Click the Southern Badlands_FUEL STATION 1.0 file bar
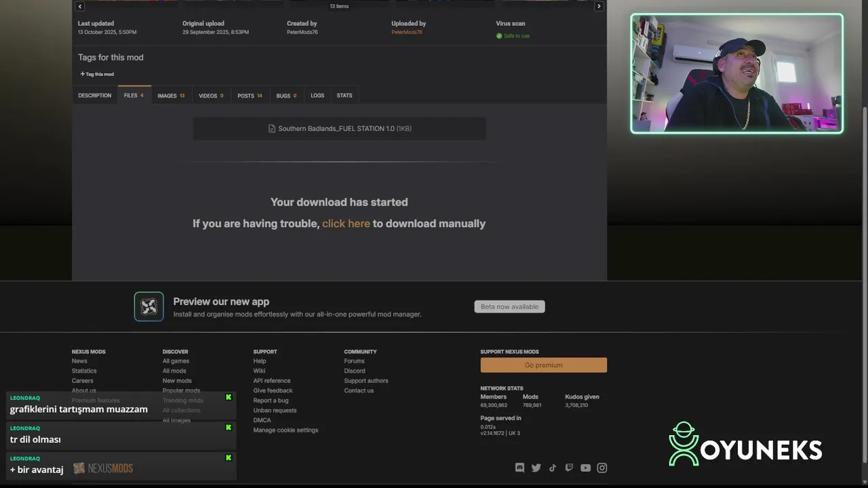The image size is (868, 488). [339, 129]
